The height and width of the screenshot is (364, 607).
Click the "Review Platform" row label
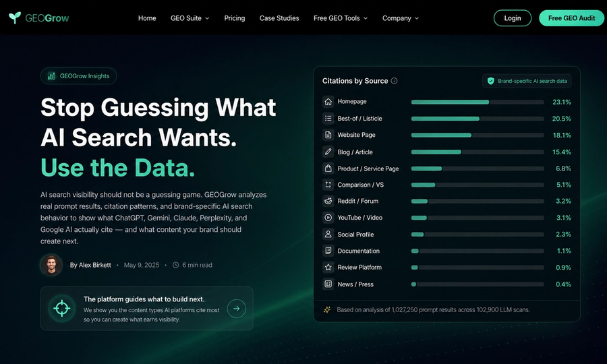(359, 268)
